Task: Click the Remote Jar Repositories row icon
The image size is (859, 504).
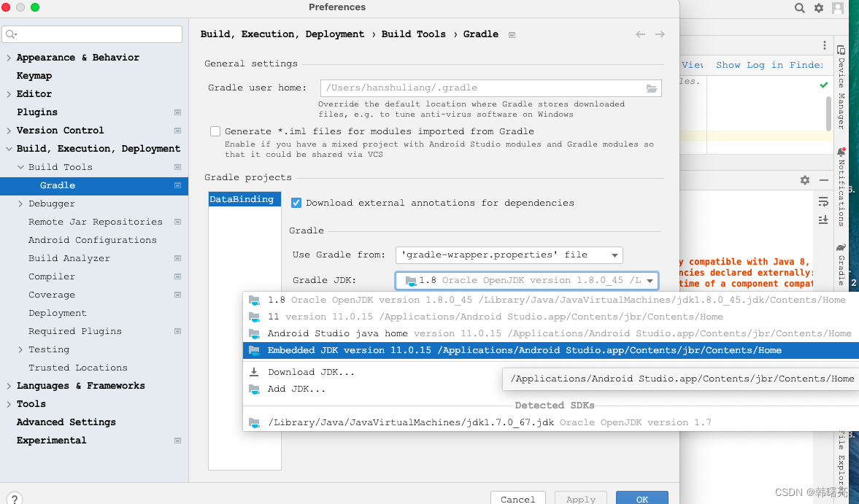Action: (x=177, y=222)
